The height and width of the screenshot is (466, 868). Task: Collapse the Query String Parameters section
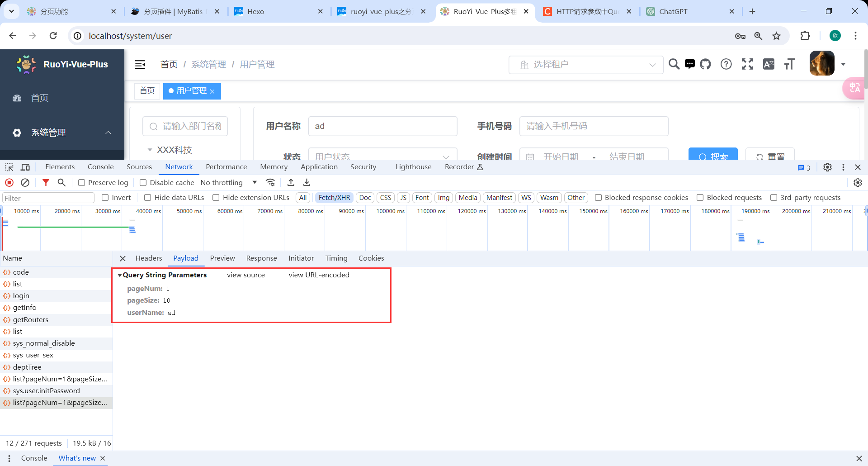120,275
